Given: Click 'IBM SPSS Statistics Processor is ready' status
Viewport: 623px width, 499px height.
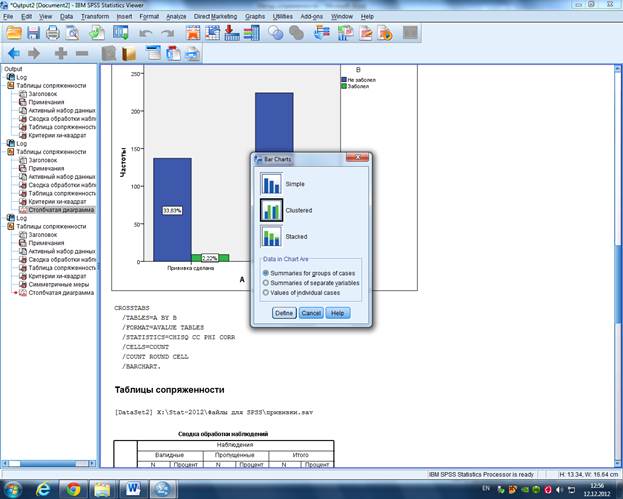Looking at the screenshot, I should pos(482,474).
